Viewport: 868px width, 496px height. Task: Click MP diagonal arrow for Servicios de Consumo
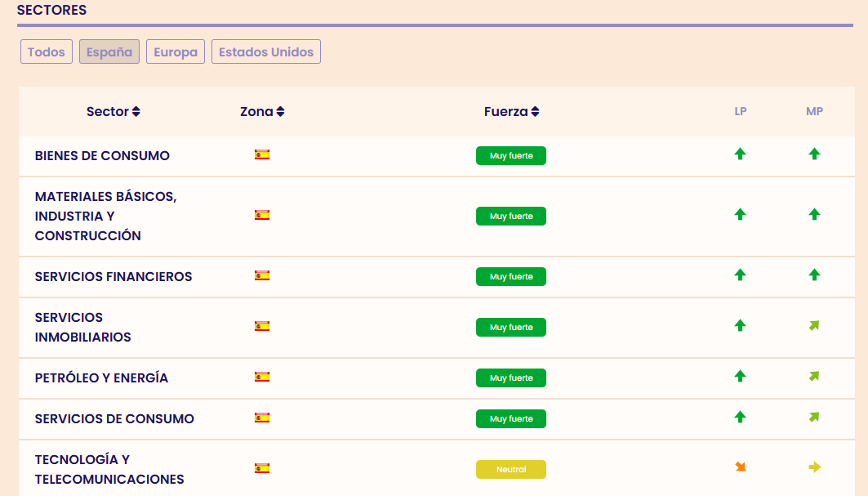[813, 418]
